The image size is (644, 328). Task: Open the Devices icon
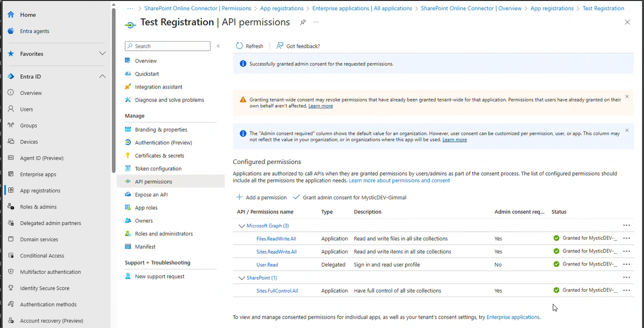click(10, 141)
